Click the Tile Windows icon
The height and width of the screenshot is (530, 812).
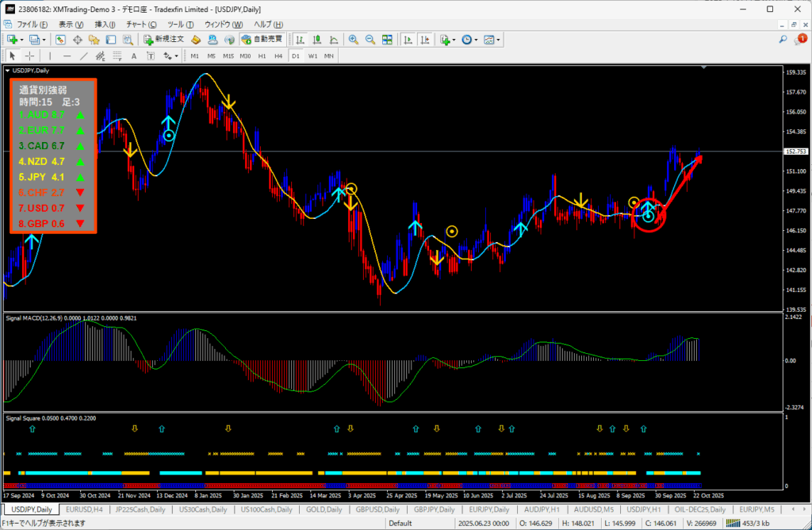tap(387, 39)
